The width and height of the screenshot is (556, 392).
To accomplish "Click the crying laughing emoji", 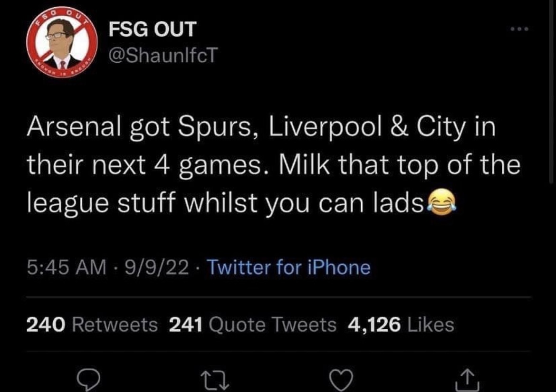I will click(x=441, y=201).
